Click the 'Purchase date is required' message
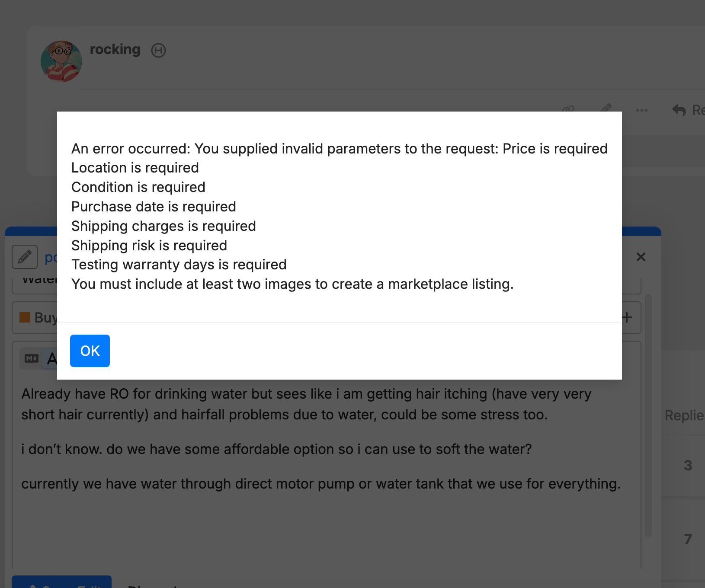This screenshot has width=705, height=588. pos(154,207)
